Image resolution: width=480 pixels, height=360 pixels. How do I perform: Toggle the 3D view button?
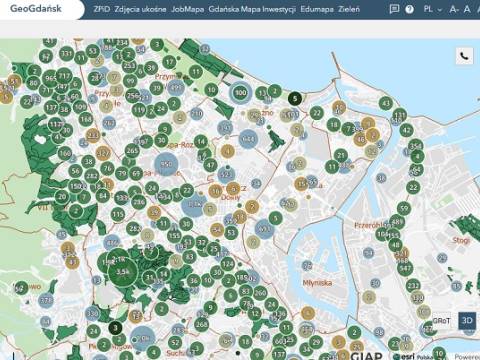click(467, 321)
